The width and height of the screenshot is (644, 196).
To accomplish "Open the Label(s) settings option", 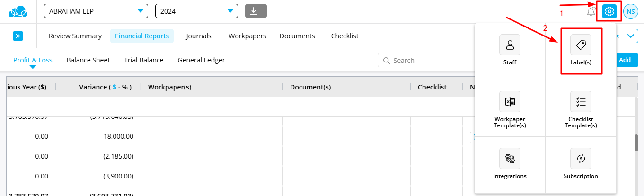I will pyautogui.click(x=581, y=45).
